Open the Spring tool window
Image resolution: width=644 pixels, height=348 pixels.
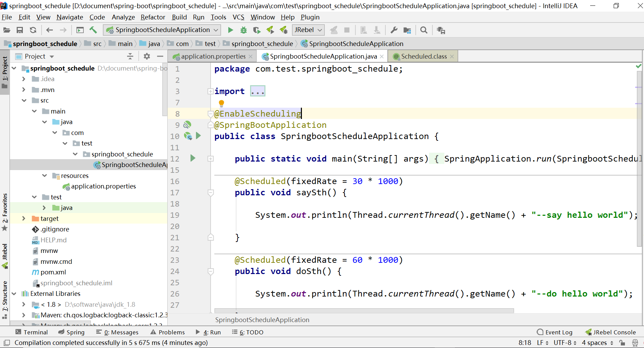[71, 332]
